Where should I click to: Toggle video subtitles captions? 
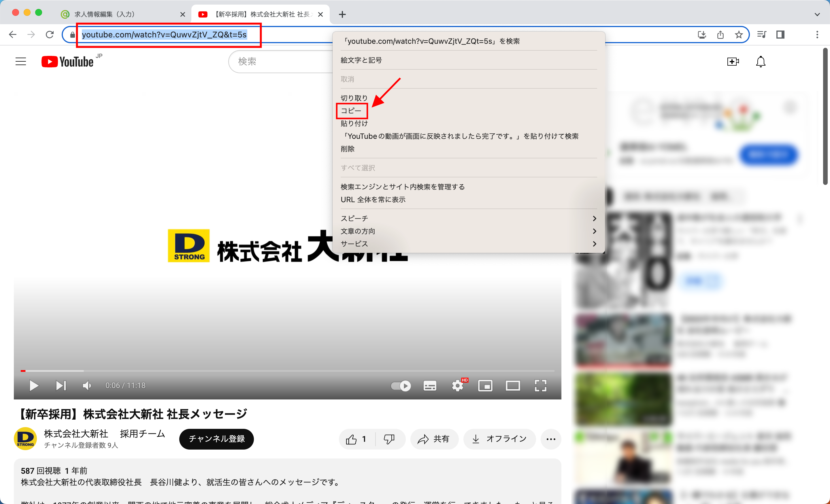(x=430, y=386)
